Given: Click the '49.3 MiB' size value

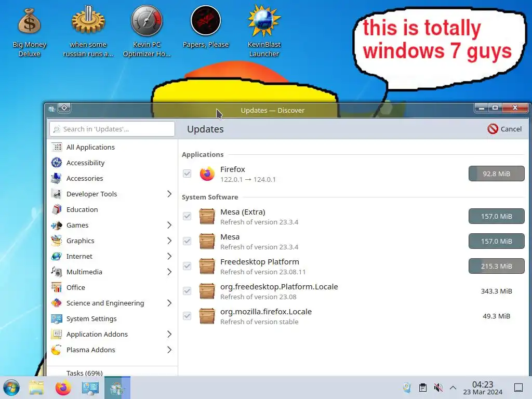Looking at the screenshot, I should click(x=496, y=316).
